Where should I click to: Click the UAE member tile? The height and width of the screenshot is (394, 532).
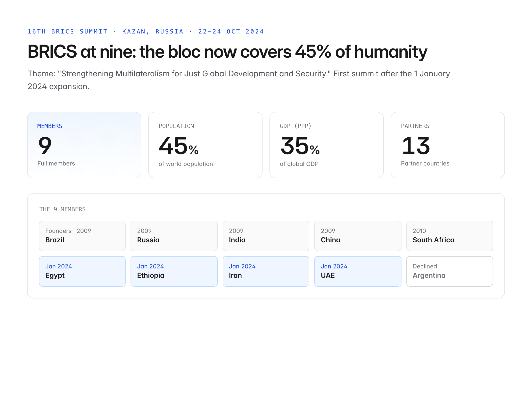pyautogui.click(x=358, y=271)
